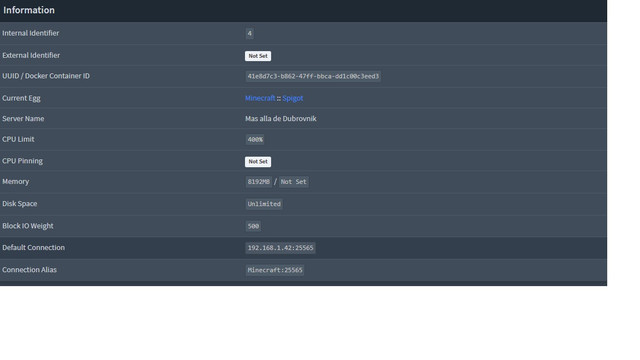Viewport: 640px width, 360px height.
Task: Click the Server Name label
Action: click(x=23, y=119)
